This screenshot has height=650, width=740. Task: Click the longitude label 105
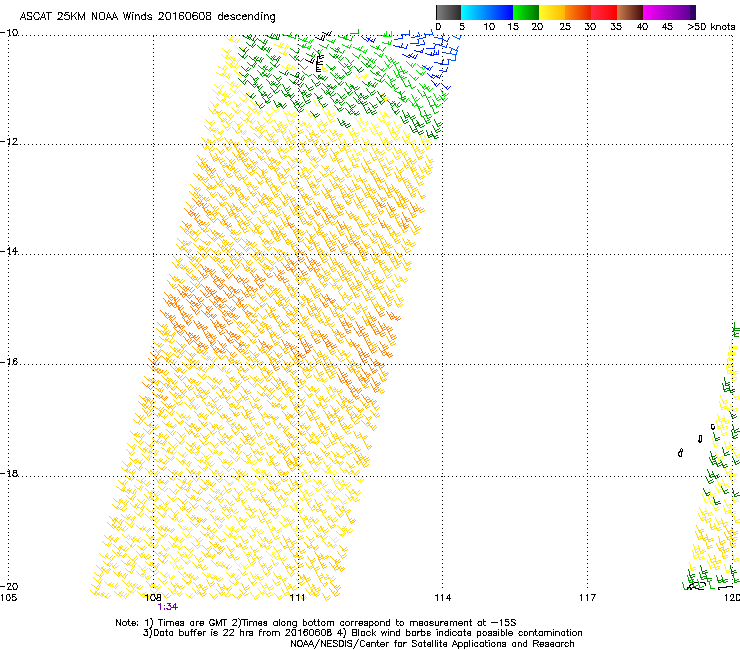click(x=8, y=598)
